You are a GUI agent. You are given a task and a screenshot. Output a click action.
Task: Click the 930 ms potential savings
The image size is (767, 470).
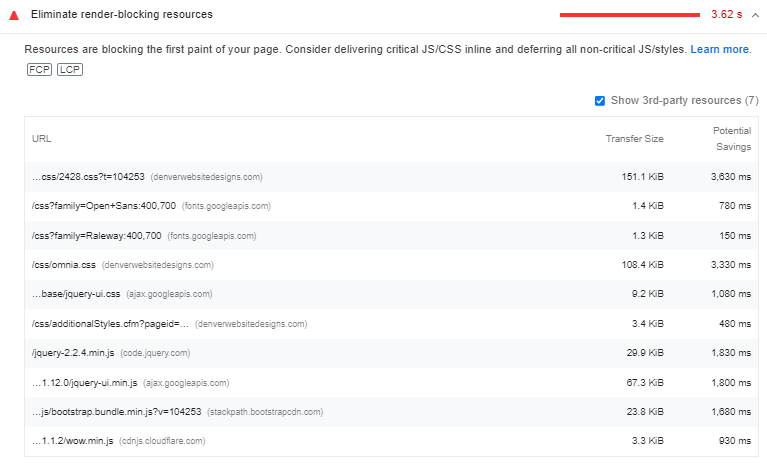tap(735, 441)
